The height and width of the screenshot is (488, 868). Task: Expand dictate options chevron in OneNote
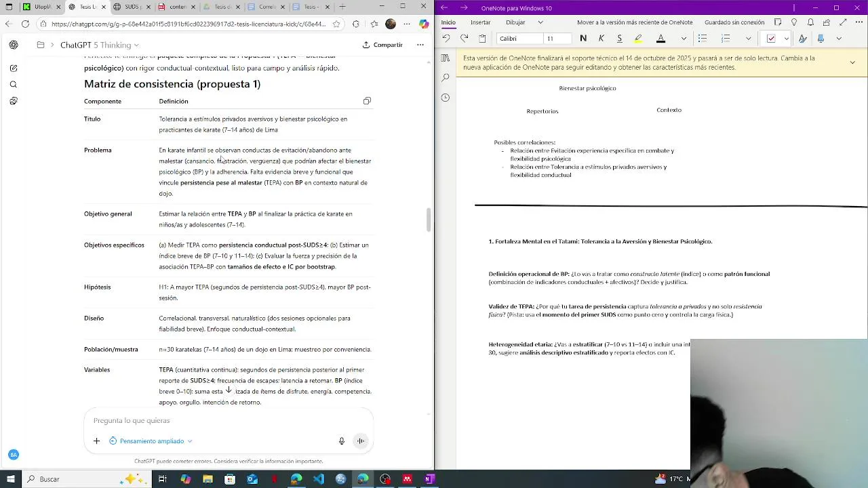click(839, 39)
